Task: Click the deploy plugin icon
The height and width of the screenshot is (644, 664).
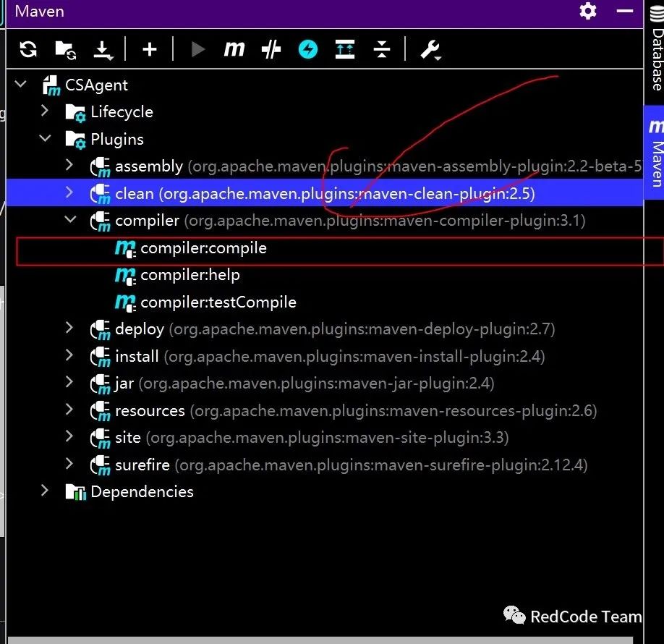Action: click(101, 330)
